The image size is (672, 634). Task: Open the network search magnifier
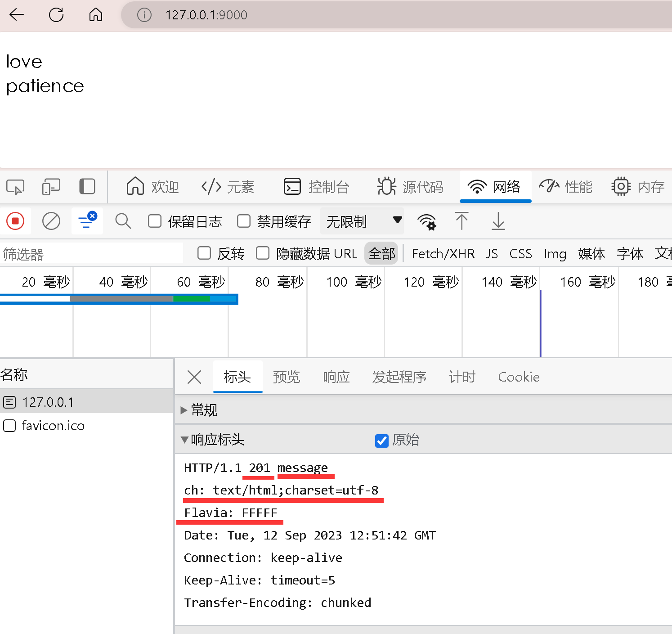123,221
